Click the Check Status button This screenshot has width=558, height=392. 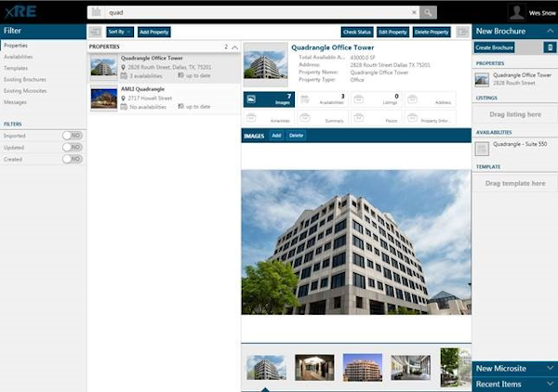coord(356,32)
